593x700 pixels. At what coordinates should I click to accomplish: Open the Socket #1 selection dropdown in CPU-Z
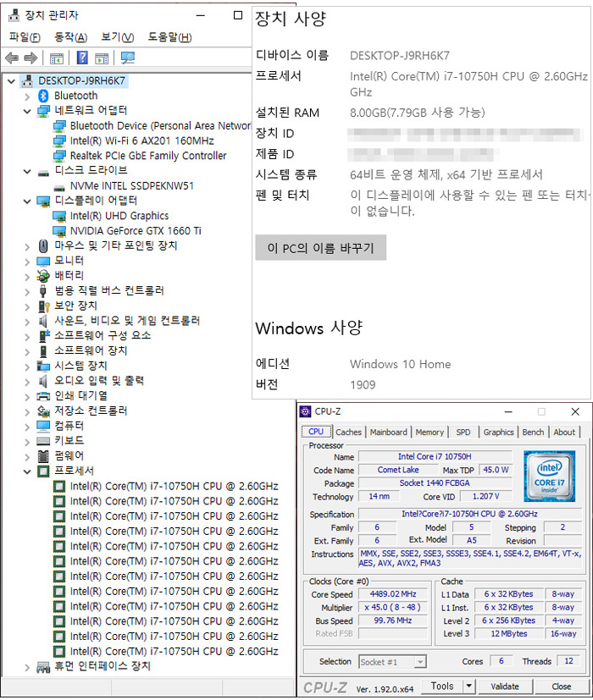[x=420, y=662]
